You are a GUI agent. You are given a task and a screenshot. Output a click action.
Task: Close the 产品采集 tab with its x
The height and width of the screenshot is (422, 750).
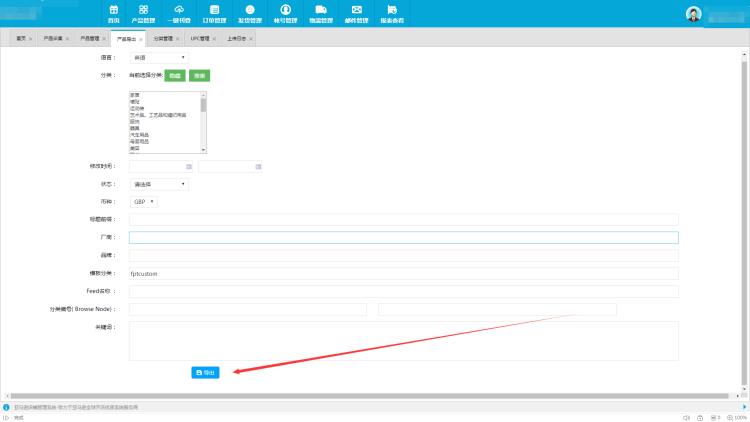click(x=67, y=39)
